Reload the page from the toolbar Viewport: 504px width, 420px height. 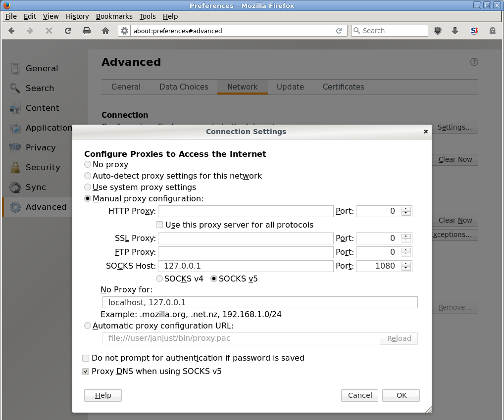pos(68,31)
